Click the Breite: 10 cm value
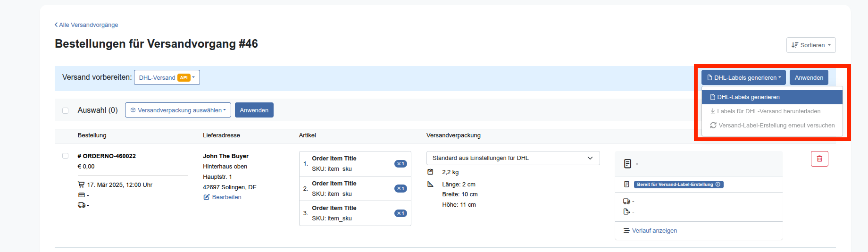Image resolution: width=868 pixels, height=252 pixels. (x=460, y=194)
